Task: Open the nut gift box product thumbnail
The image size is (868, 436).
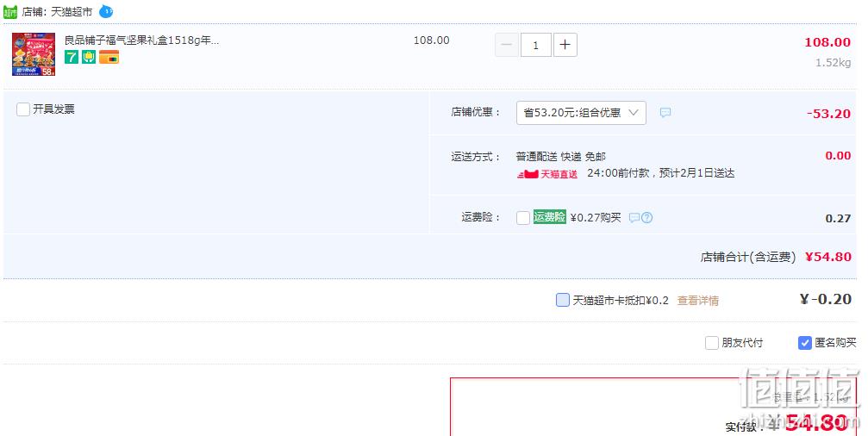Action: pyautogui.click(x=34, y=54)
